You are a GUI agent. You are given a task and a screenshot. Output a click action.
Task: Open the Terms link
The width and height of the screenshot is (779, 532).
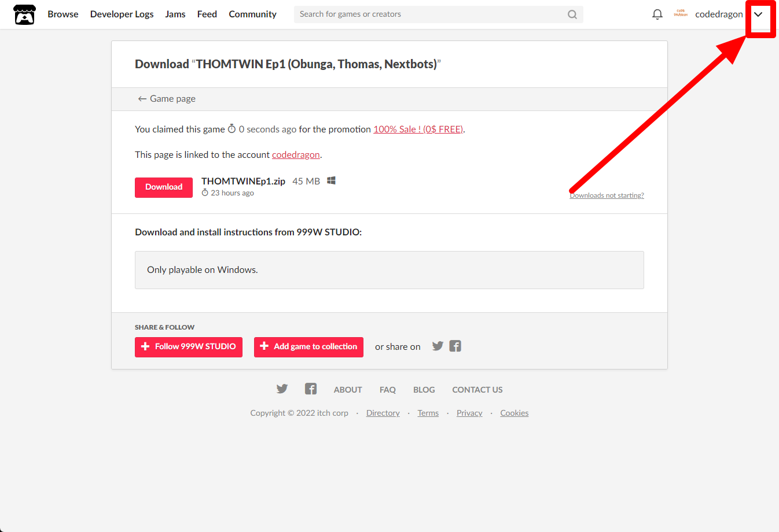click(428, 413)
